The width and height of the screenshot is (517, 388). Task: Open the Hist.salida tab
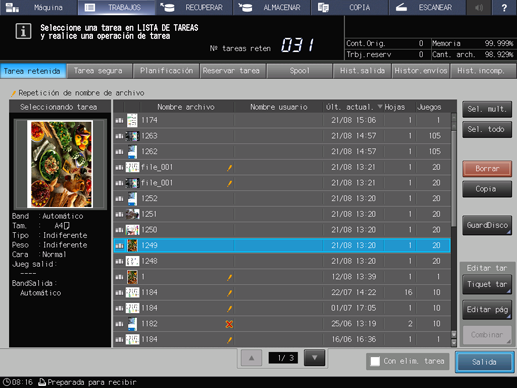pyautogui.click(x=362, y=71)
